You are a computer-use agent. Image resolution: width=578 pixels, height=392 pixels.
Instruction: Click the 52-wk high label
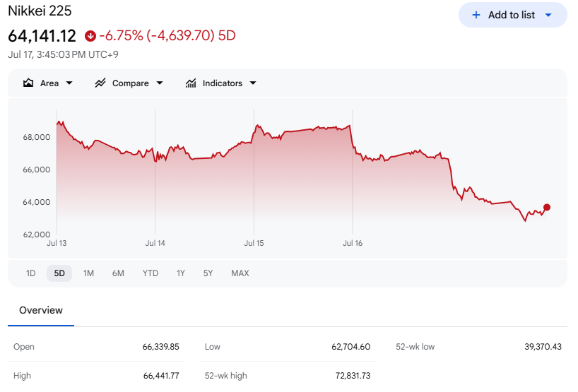point(226,376)
